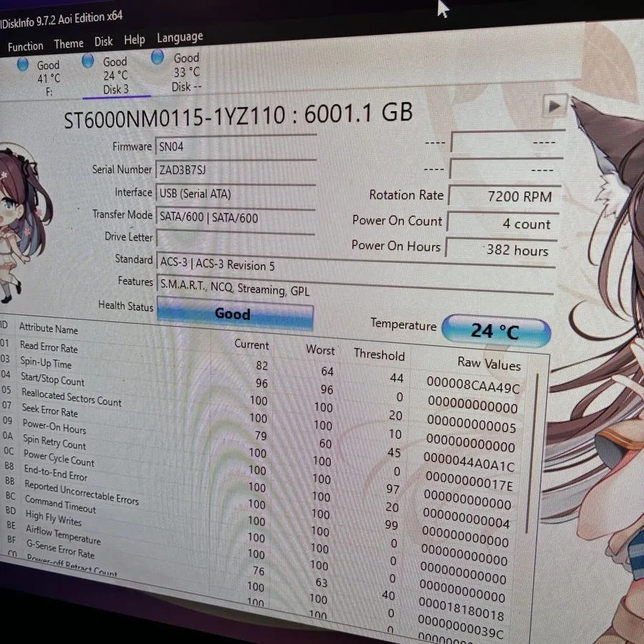Switch to the F: drive tab
The height and width of the screenshot is (644, 644).
(x=40, y=78)
